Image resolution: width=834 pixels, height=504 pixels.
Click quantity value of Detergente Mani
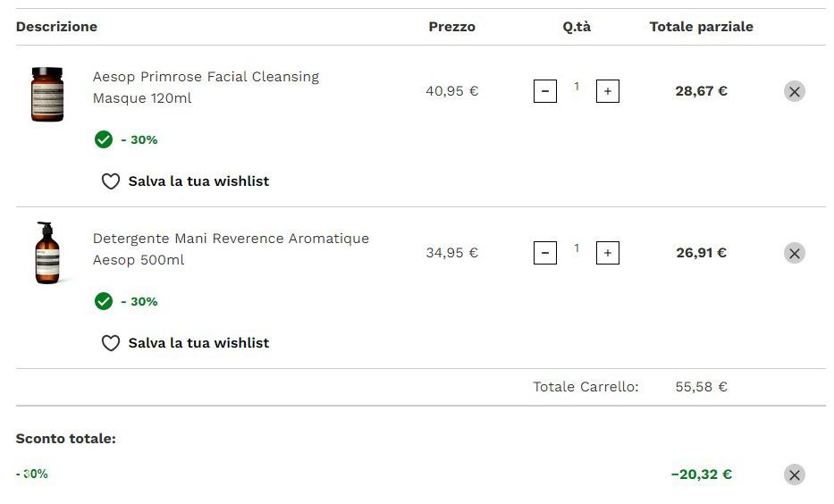click(x=577, y=248)
